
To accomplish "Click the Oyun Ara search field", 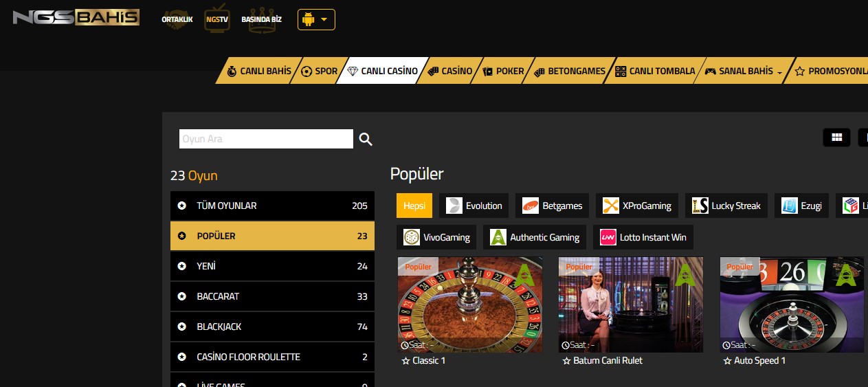I will [266, 139].
